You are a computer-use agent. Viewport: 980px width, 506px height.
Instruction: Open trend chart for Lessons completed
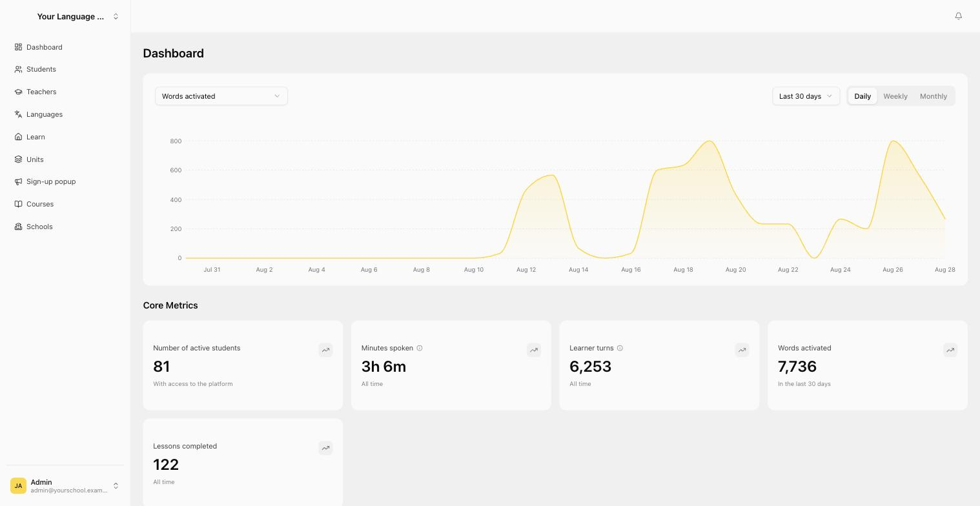325,448
